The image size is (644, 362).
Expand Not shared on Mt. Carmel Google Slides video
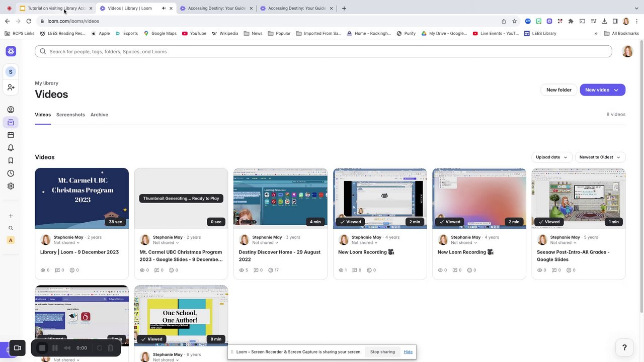(166, 243)
